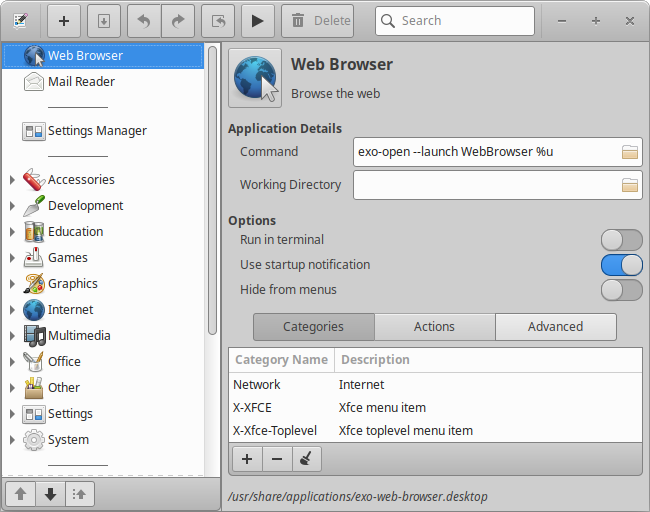The height and width of the screenshot is (512, 650).
Task: Switch to the Actions tab
Action: point(434,327)
